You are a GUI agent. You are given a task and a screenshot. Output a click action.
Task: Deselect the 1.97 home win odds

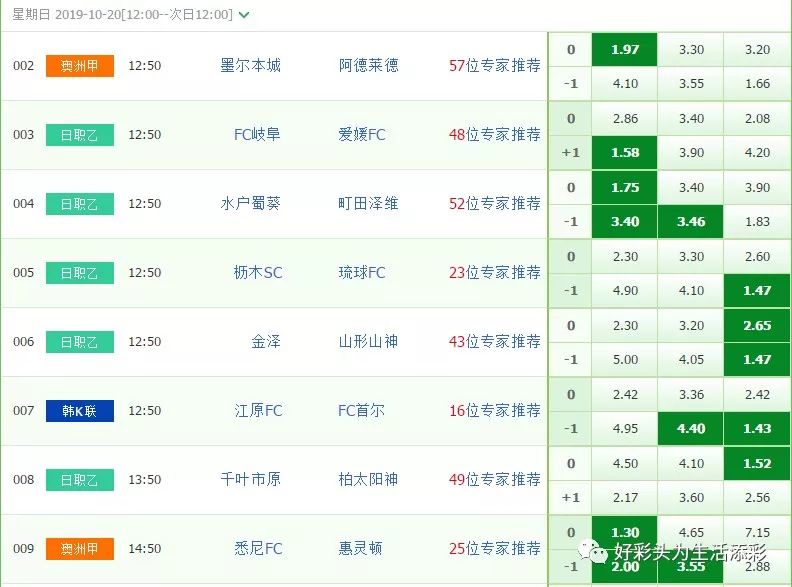[x=624, y=50]
